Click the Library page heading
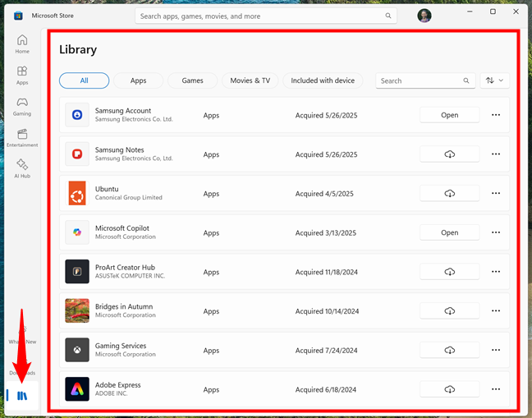 (x=78, y=49)
